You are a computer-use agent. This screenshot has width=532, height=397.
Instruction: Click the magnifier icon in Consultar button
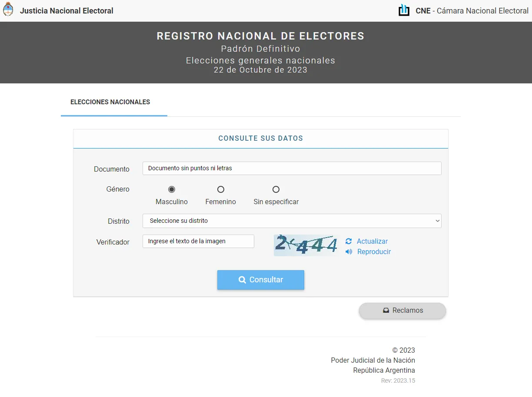[243, 280]
